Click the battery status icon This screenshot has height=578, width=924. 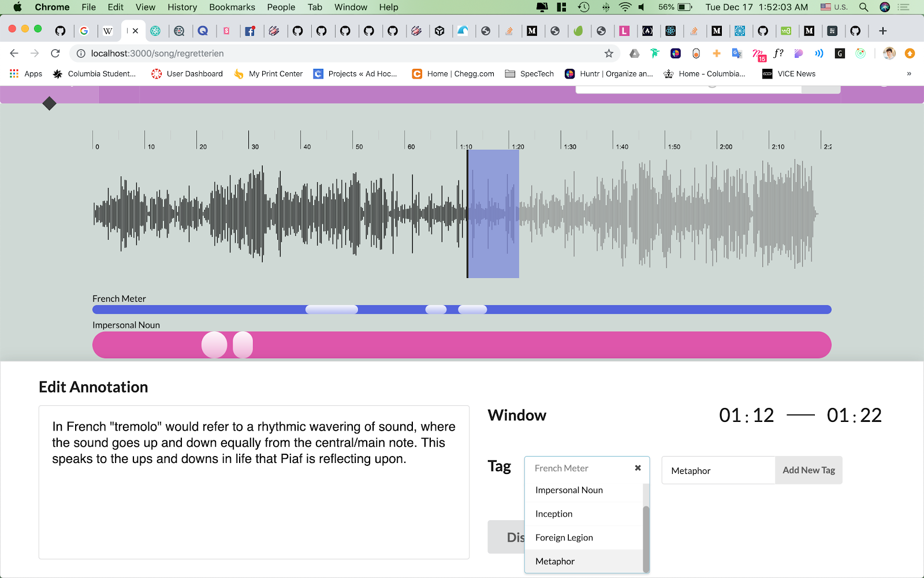pos(685,7)
